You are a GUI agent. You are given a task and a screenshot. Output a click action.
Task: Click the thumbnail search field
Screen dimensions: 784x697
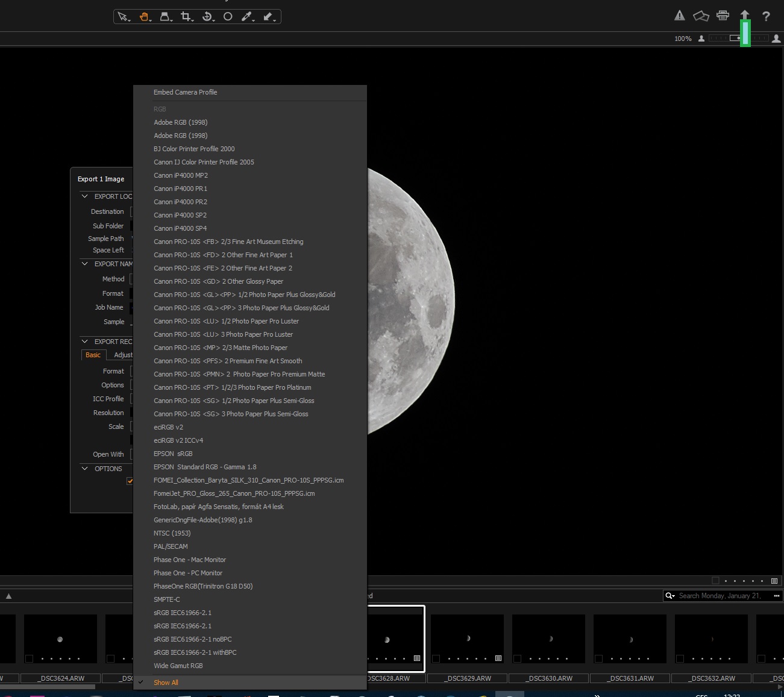tap(720, 596)
